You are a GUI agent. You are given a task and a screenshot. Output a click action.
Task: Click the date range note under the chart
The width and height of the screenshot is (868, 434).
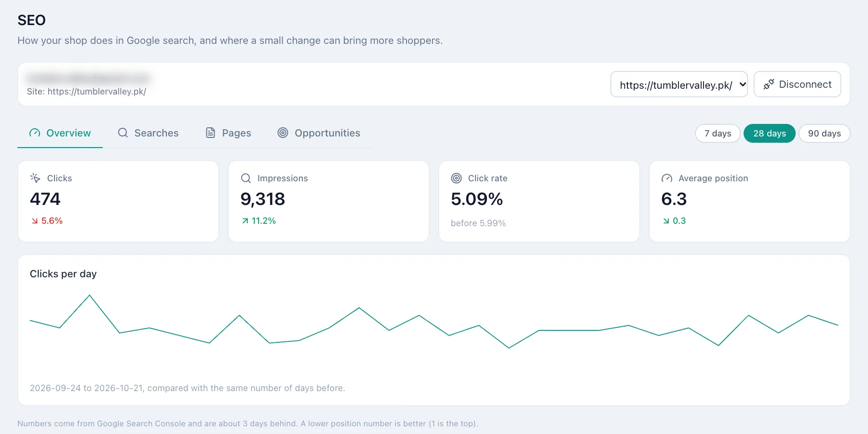pos(188,388)
